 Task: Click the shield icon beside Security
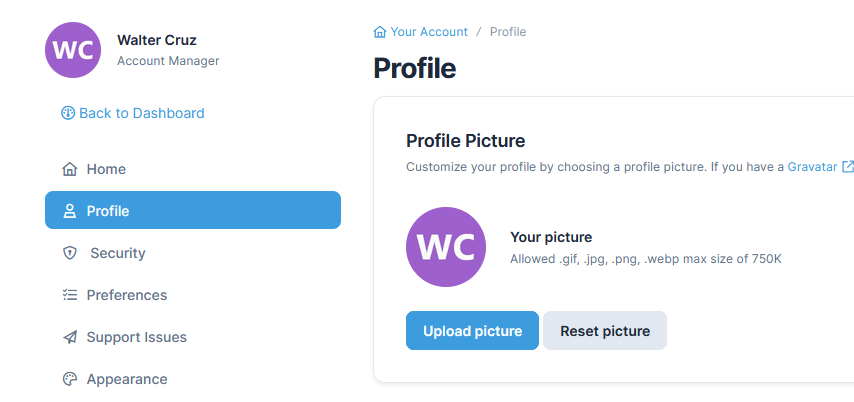click(70, 253)
